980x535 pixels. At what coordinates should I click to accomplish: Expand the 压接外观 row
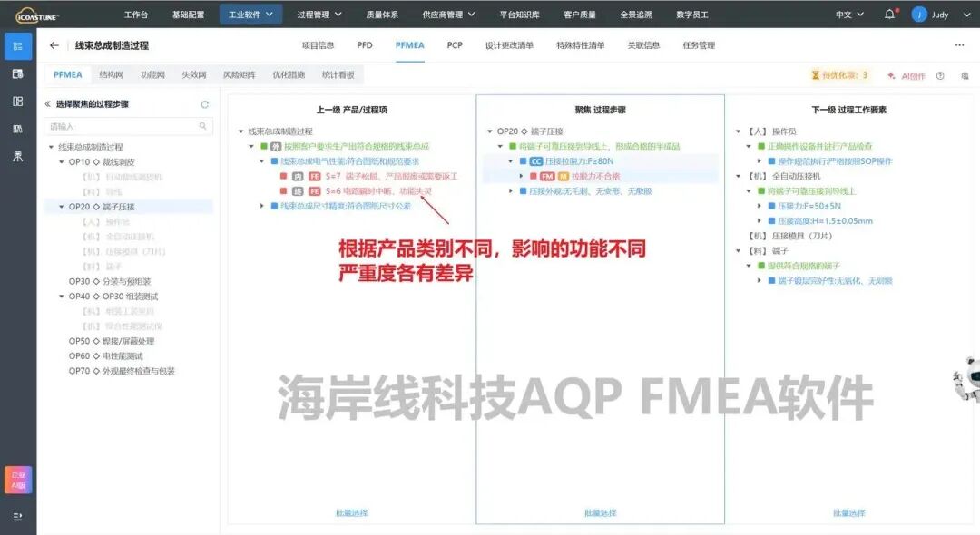click(511, 191)
